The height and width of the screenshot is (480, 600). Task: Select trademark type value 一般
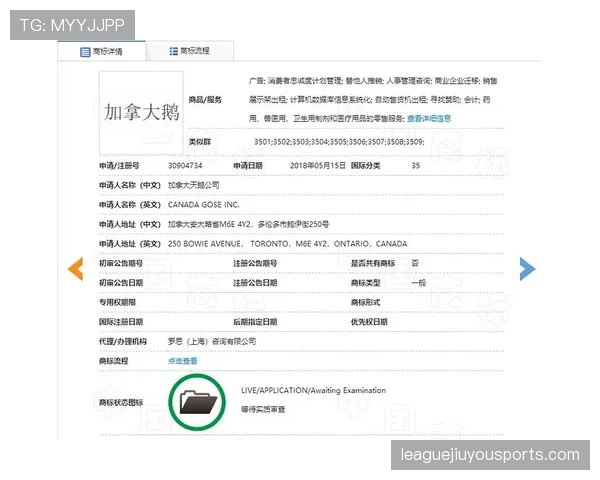(x=419, y=283)
